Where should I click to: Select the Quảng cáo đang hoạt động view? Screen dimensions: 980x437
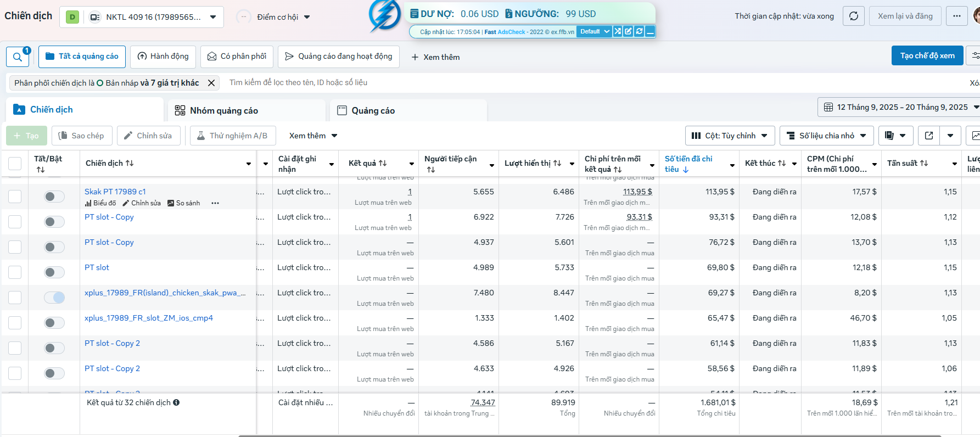point(339,57)
